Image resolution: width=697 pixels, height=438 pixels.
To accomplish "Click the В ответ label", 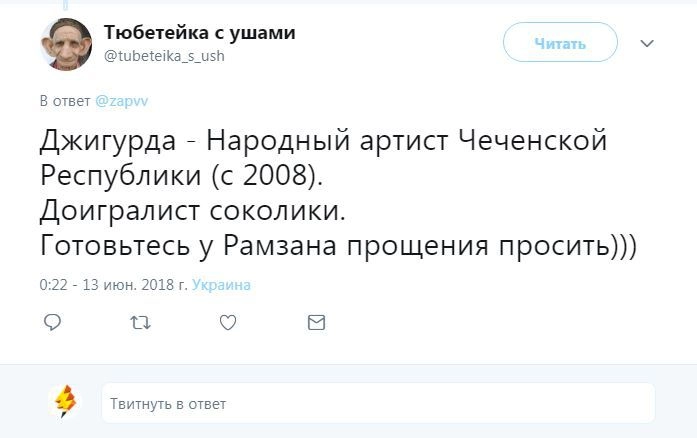I will (65, 101).
